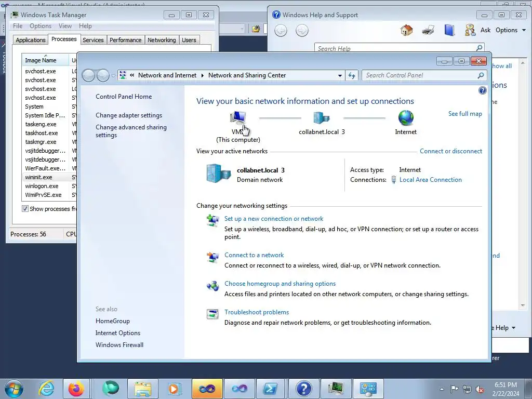
Task: Click the Internet globe icon in network map
Action: (x=406, y=118)
